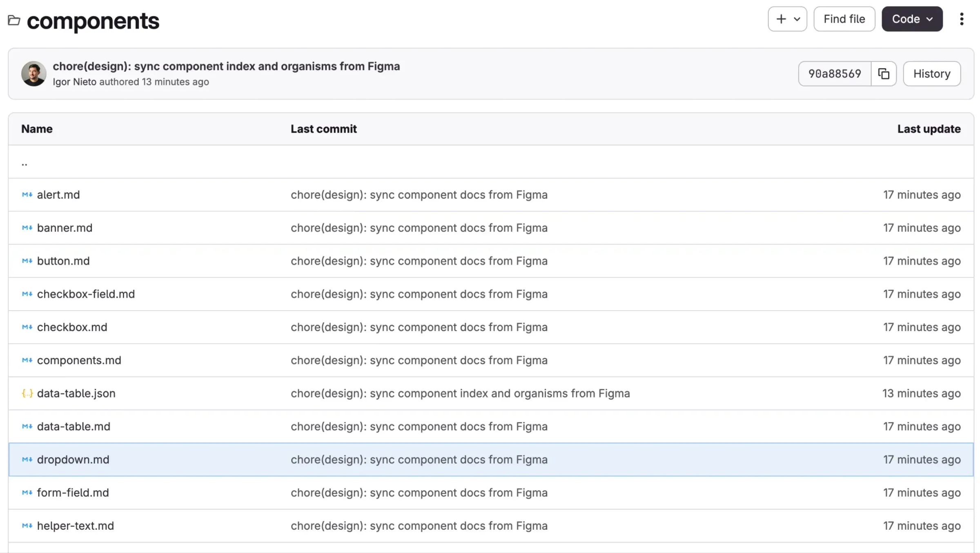Click the markdown icon next to checkbox-field.md

tap(27, 294)
